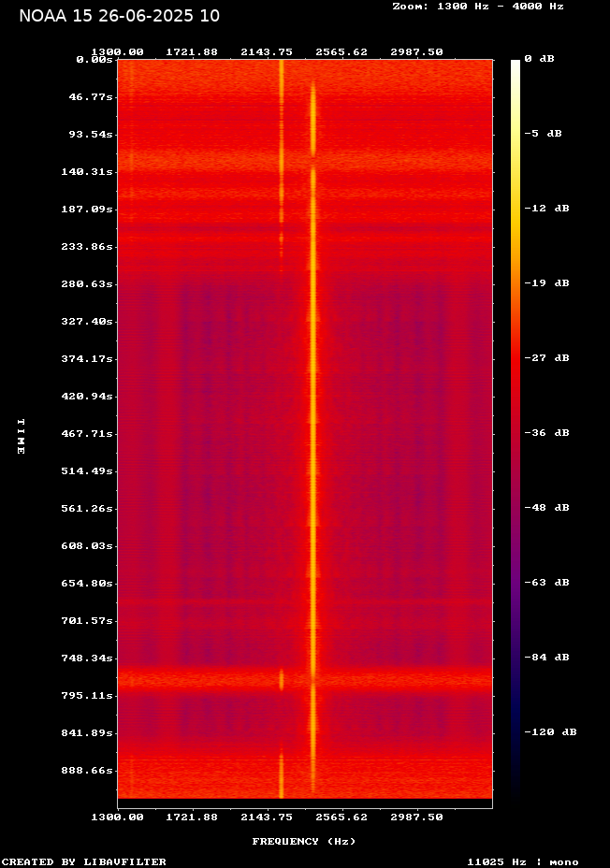
Task: Click the "-48 dB" scale label
Action: 547,507
